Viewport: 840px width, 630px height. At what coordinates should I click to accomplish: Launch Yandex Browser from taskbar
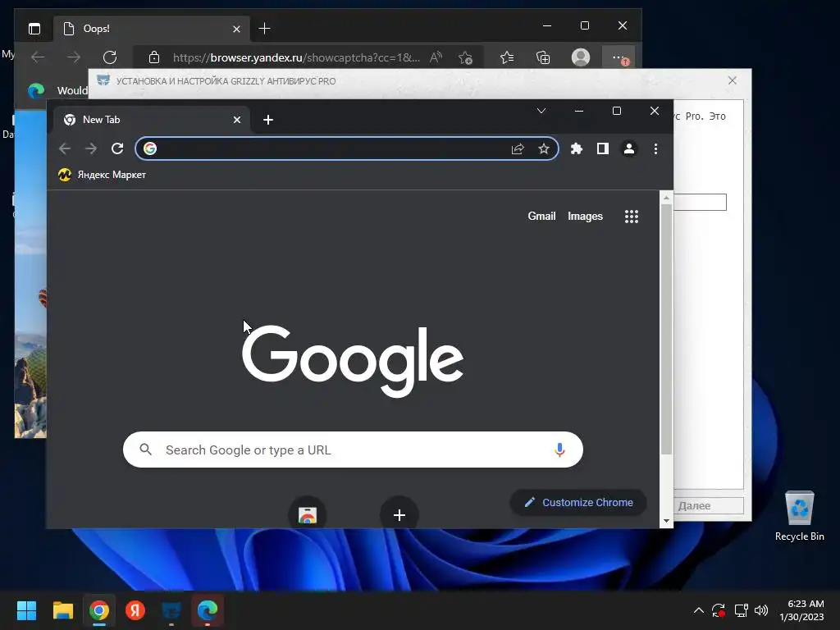(x=135, y=610)
